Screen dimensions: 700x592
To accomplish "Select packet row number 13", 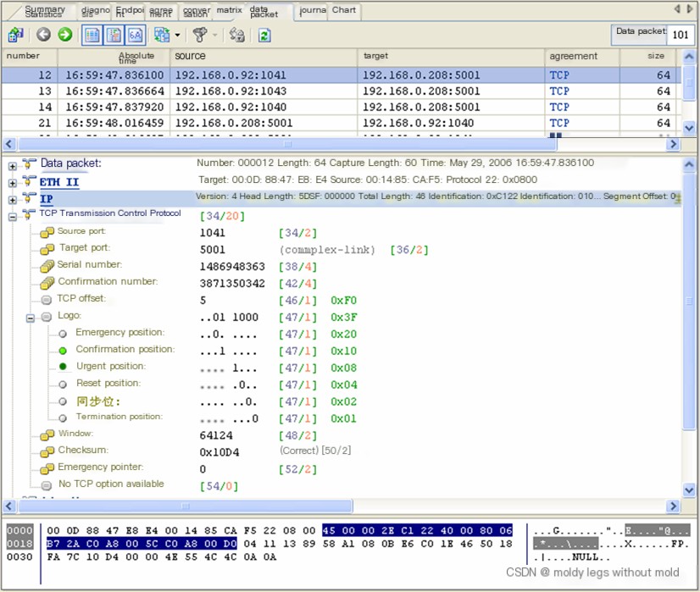I will pos(341,91).
